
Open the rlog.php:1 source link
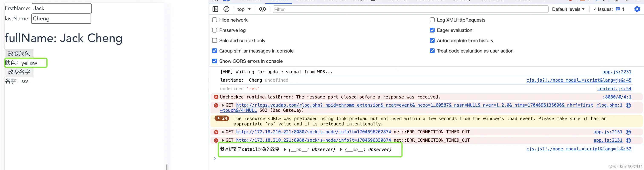(x=609, y=105)
